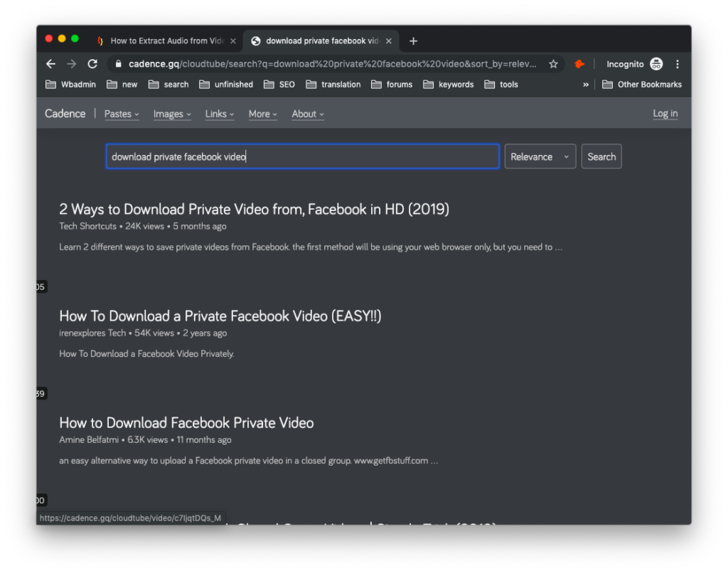Screen dimensions: 728x573
Task: Click 'irenexplores Tech • 54K views' text
Action: [117, 333]
